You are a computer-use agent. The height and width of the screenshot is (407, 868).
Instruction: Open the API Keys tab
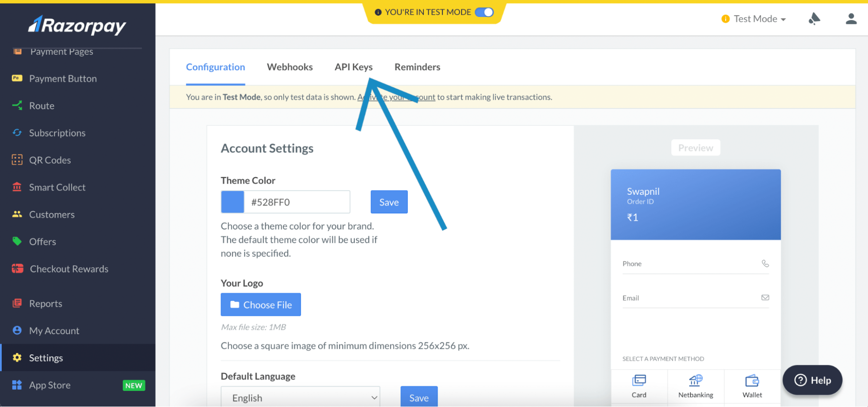click(x=353, y=67)
